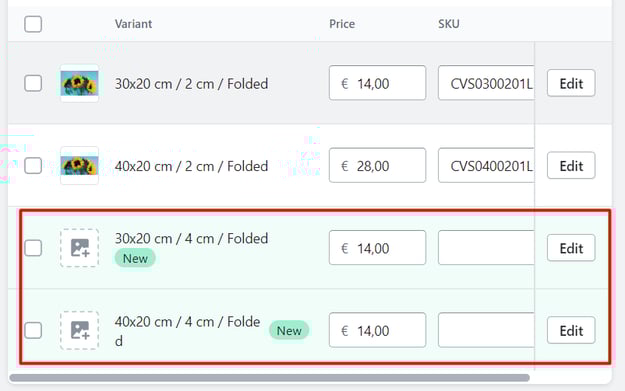Image resolution: width=625 pixels, height=391 pixels.
Task: Click empty SKU field of 30x20 cm / 4 cm variant
Action: [486, 248]
